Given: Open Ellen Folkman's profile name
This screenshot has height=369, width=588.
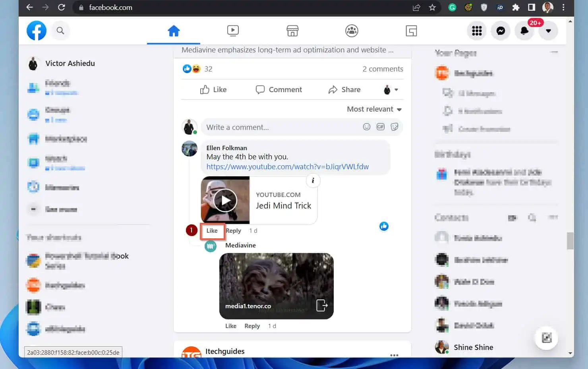Looking at the screenshot, I should click(x=226, y=148).
